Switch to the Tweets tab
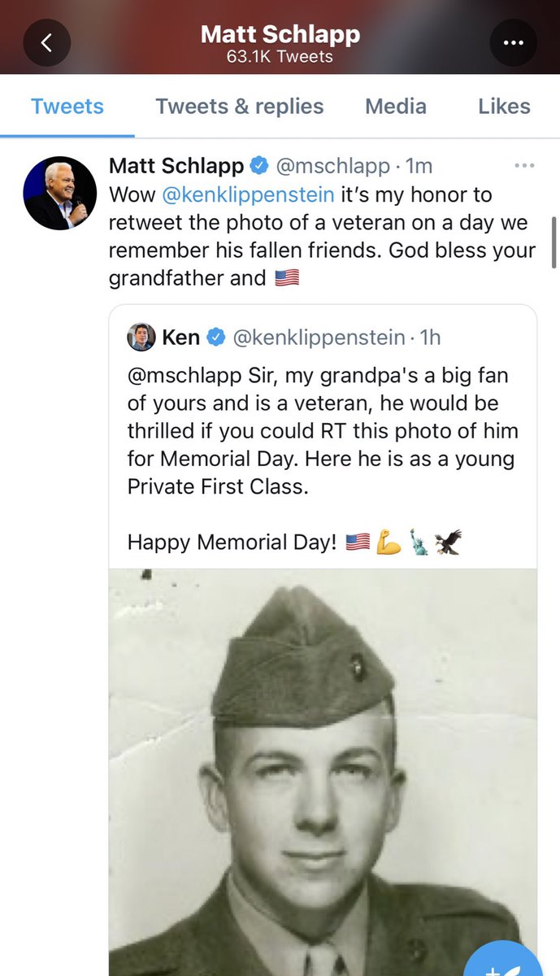Image resolution: width=560 pixels, height=976 pixels. 67,107
